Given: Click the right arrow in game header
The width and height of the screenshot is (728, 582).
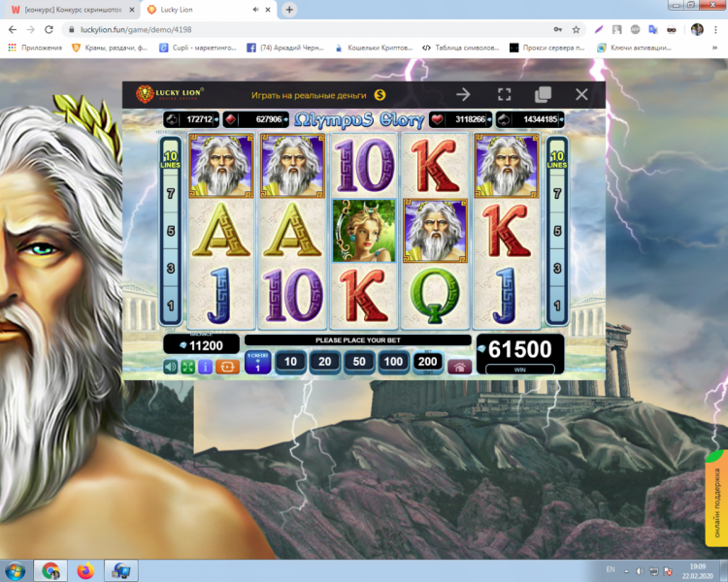Looking at the screenshot, I should click(x=463, y=94).
